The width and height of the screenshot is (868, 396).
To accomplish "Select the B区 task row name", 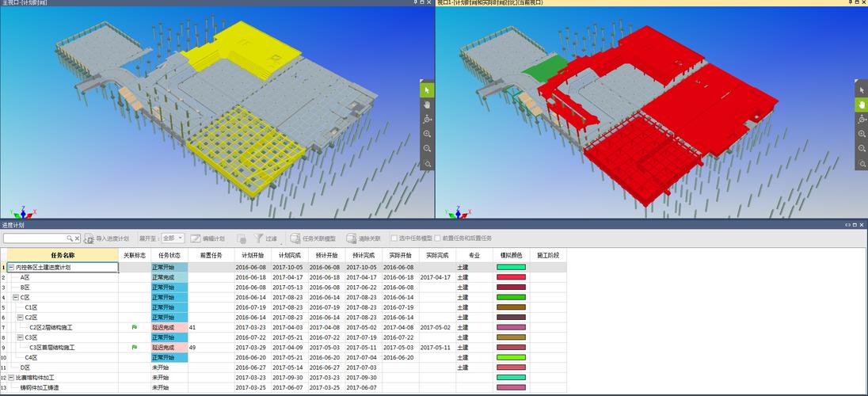I will pos(25,287).
